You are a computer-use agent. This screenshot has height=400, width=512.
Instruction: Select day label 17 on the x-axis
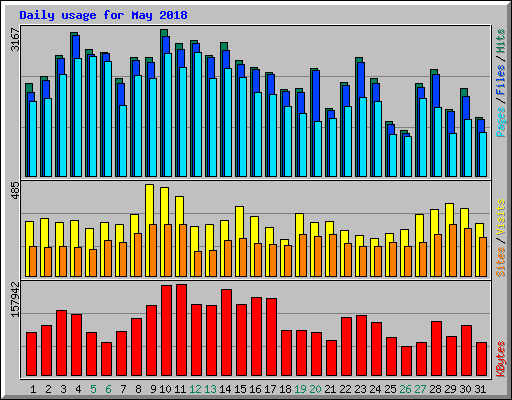pyautogui.click(x=270, y=389)
